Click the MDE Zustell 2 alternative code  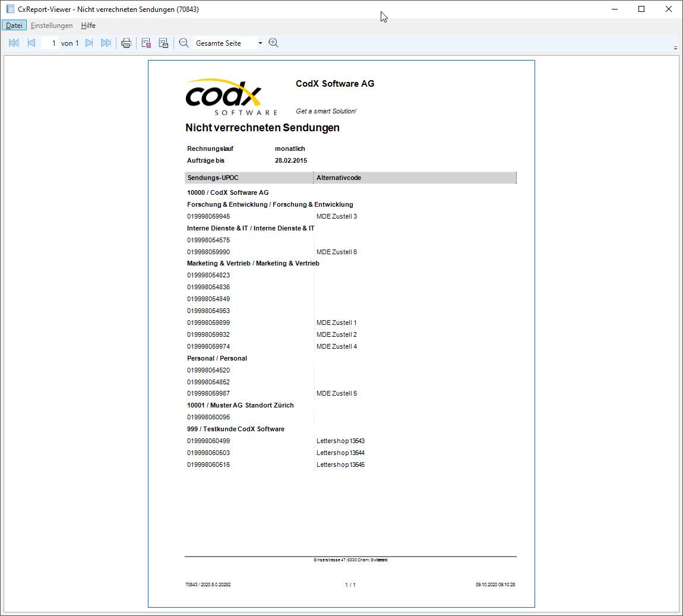[x=337, y=334]
